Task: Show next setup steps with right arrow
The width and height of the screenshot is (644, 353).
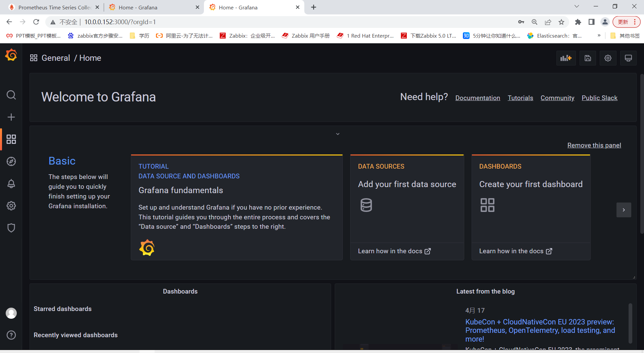Action: [x=624, y=210]
